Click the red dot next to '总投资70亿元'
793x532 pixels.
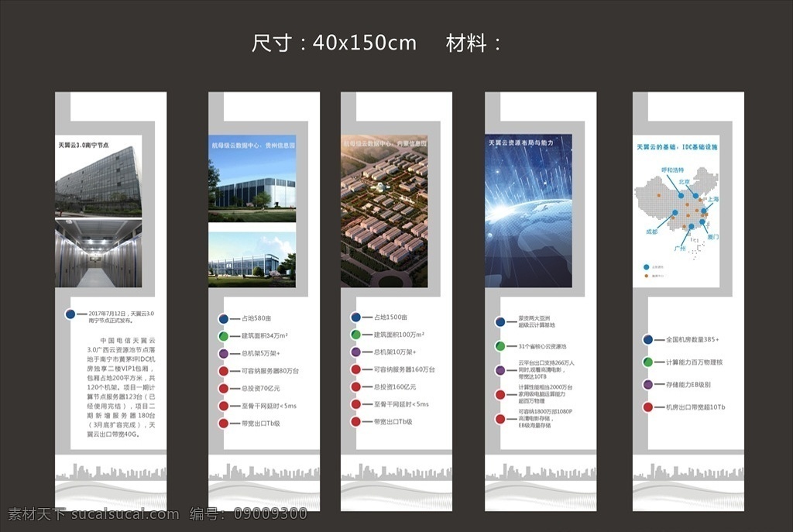223,389
